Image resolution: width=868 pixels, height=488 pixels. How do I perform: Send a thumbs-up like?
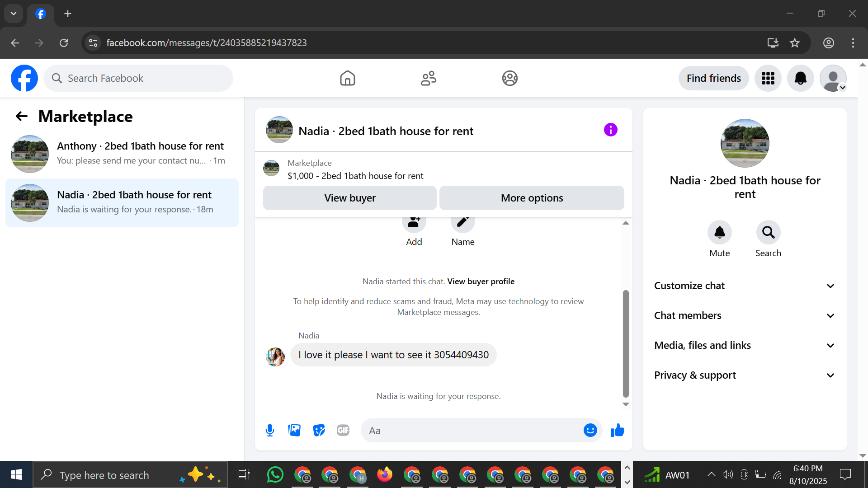pos(617,430)
